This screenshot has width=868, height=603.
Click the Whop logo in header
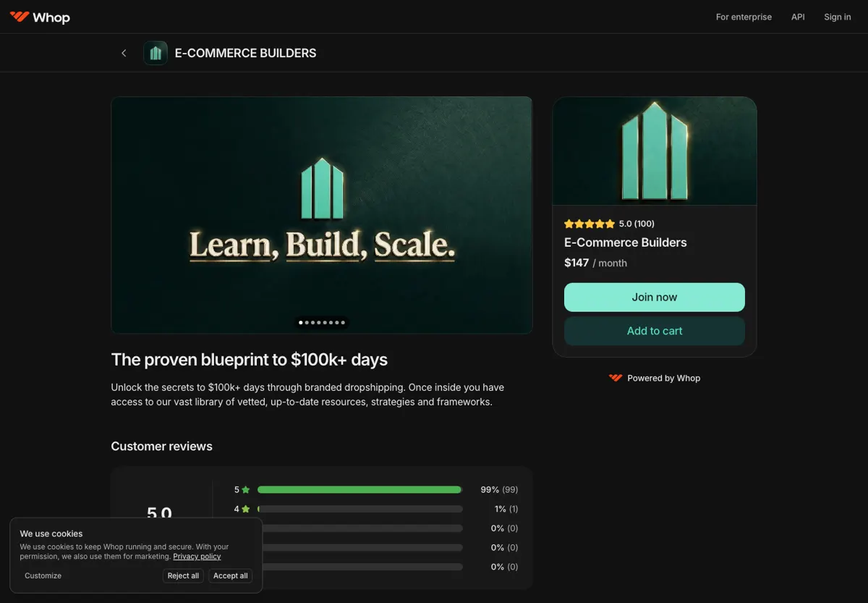[40, 17]
